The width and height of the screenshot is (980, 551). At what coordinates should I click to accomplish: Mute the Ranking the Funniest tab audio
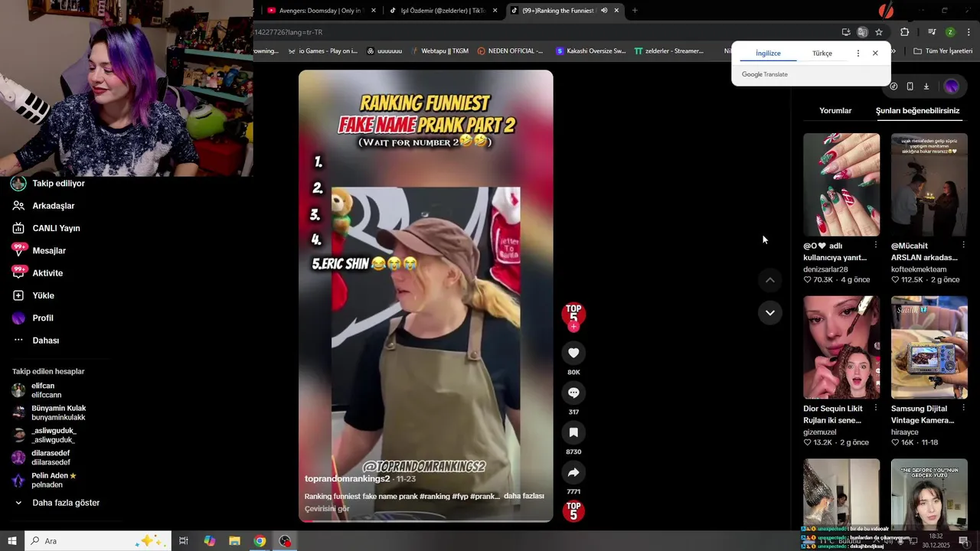[604, 11]
